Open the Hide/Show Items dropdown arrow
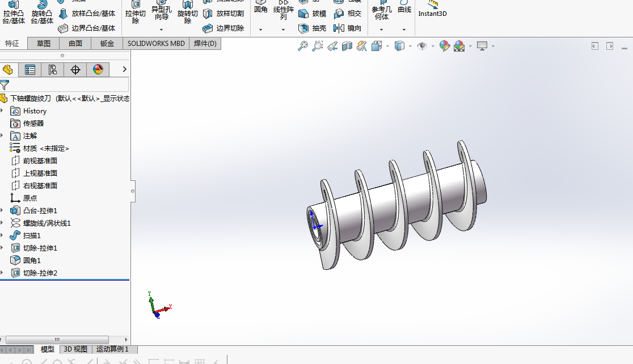 [433, 46]
